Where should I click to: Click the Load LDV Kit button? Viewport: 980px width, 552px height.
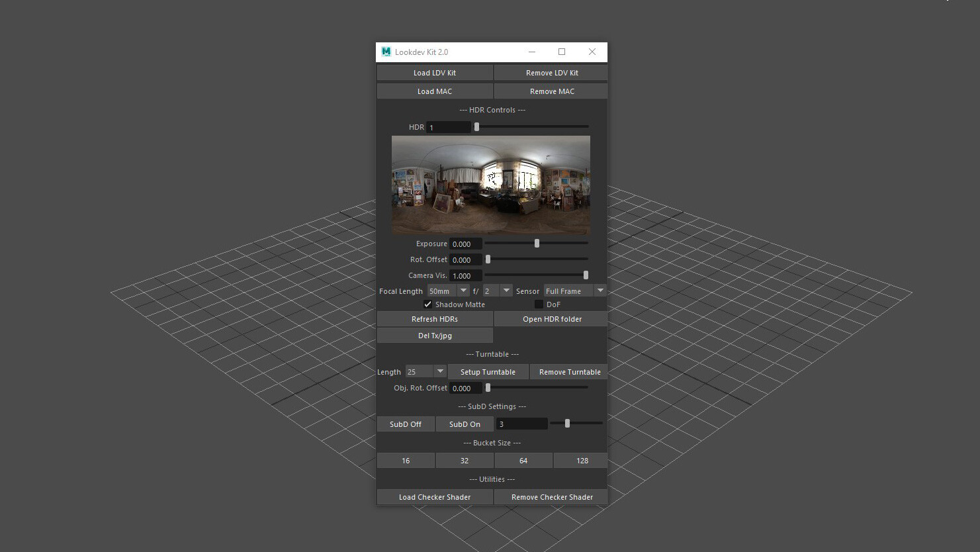tap(435, 72)
